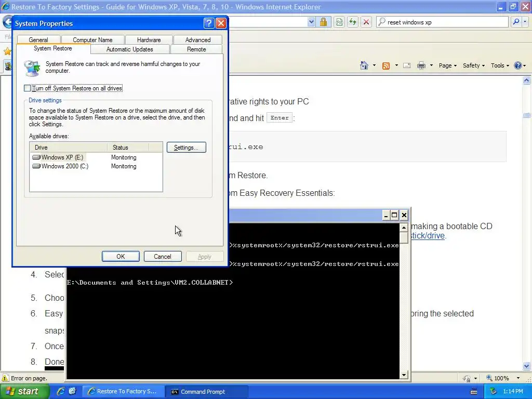The image size is (532, 399).
Task: Click the blue help icon in command bar
Action: pyautogui.click(x=518, y=65)
